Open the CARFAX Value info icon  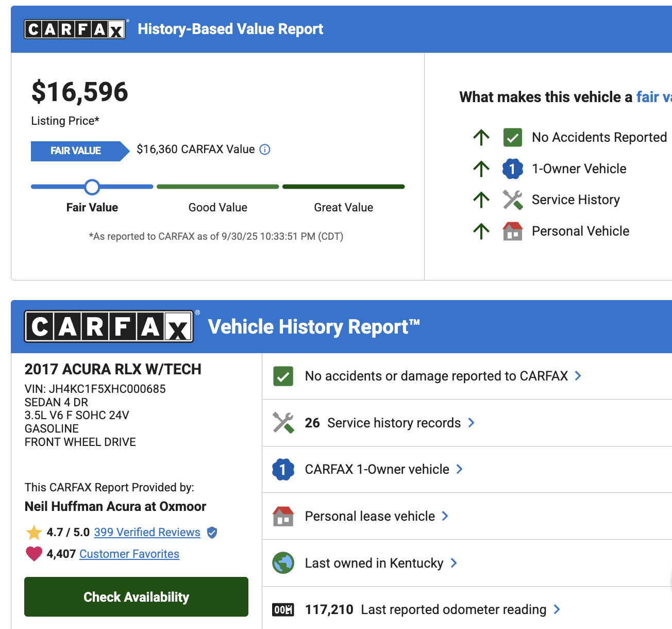pyautogui.click(x=265, y=150)
